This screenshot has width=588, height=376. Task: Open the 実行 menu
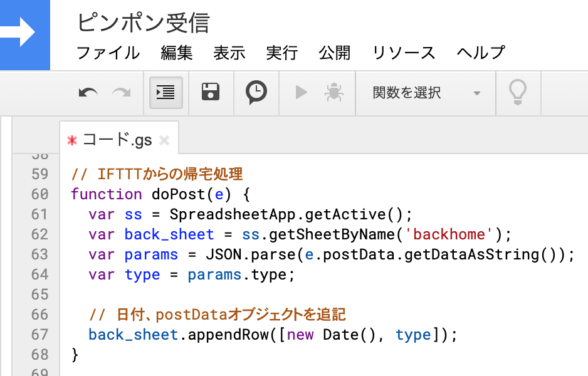coord(282,53)
